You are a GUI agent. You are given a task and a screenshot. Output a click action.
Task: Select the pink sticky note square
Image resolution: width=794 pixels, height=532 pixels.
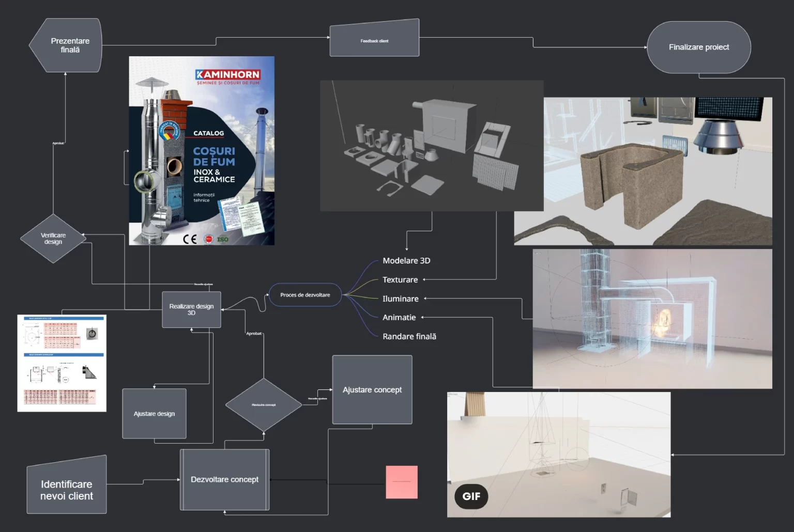tap(402, 482)
